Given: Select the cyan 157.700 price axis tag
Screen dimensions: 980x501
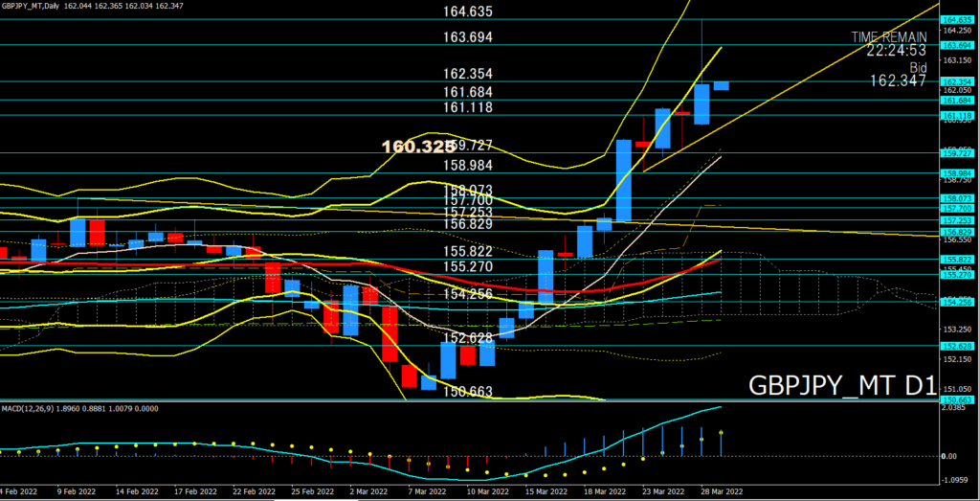Looking at the screenshot, I should pos(955,208).
